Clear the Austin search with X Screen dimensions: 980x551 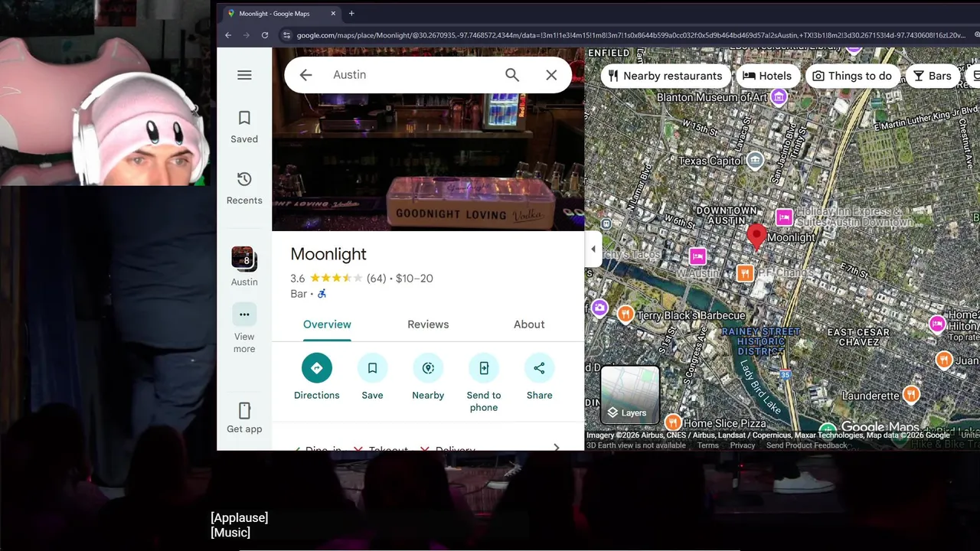tap(551, 75)
